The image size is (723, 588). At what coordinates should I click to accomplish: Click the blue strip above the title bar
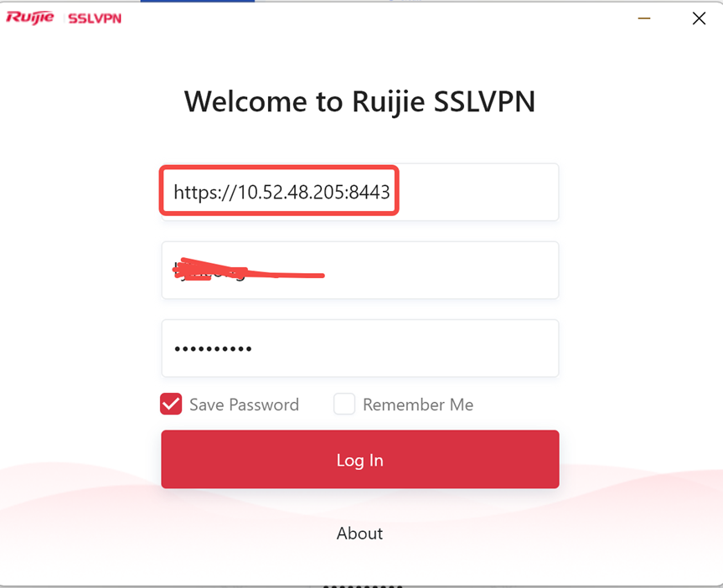(198, 1)
